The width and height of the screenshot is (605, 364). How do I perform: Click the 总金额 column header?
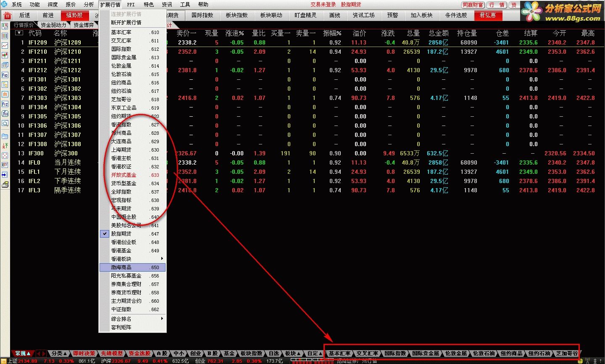(439, 33)
